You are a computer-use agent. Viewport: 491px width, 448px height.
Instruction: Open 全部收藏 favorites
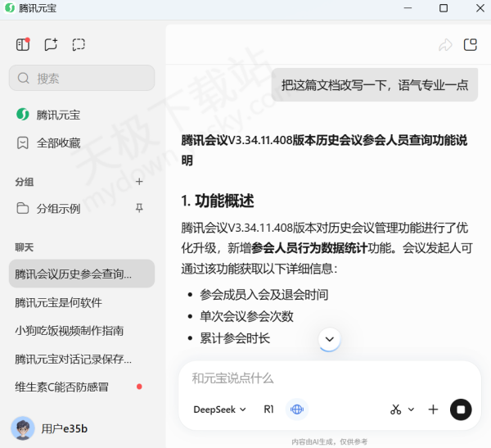click(x=58, y=143)
